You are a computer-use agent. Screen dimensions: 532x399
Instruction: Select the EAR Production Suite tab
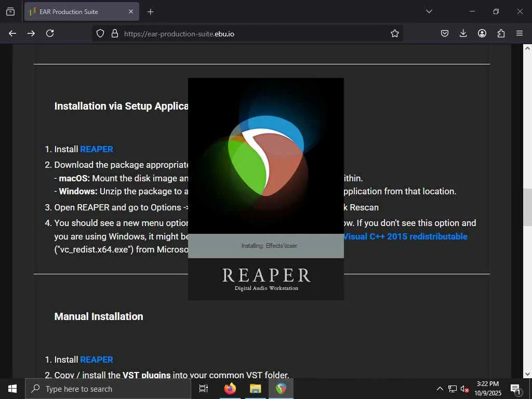[x=82, y=11]
